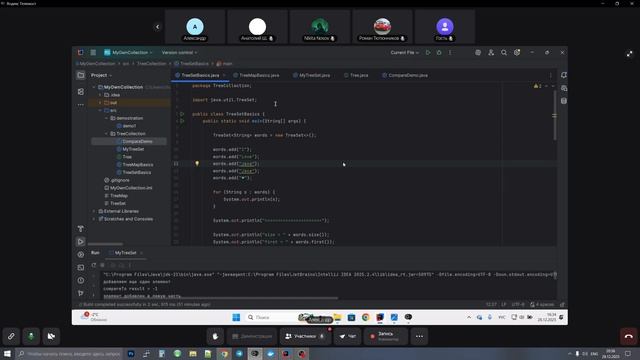Click the Run console horizontal scrollbar
640x360 pixels.
pos(220,298)
